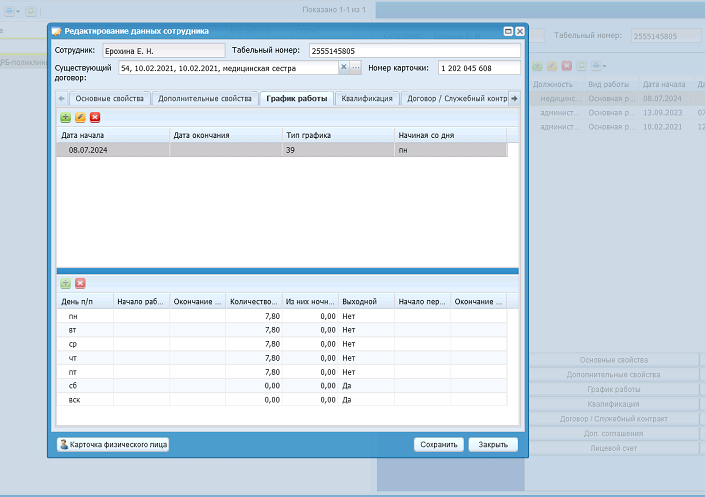Click the background Должность column header
Viewport: 705px width, 497px height.
point(557,84)
